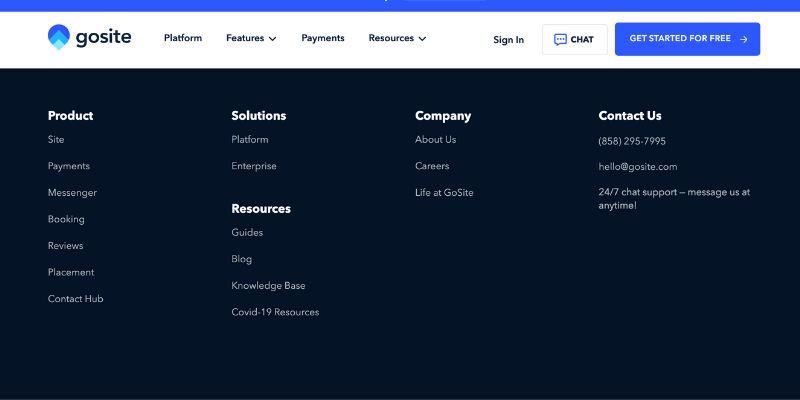This screenshot has width=800, height=400.
Task: Click the phone number (858) 295-7995
Action: tap(632, 141)
